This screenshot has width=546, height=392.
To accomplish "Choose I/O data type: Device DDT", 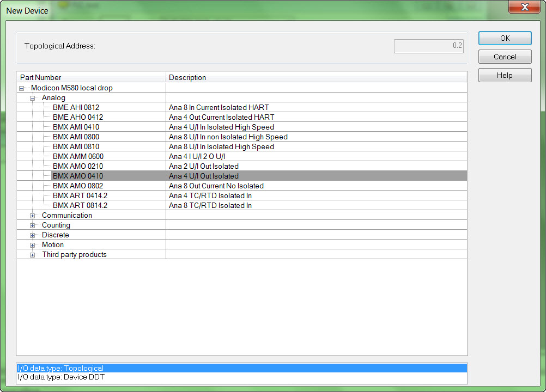I will 241,377.
